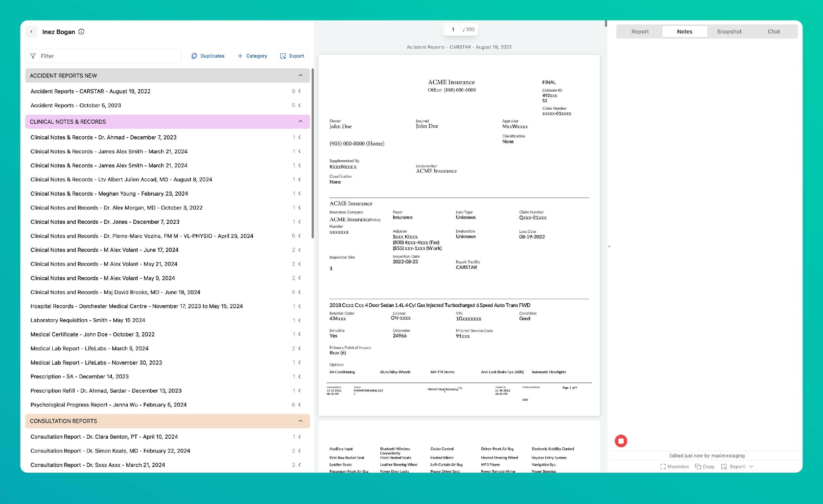Copy the notes content
The width and height of the screenshot is (823, 504).
tap(704, 466)
